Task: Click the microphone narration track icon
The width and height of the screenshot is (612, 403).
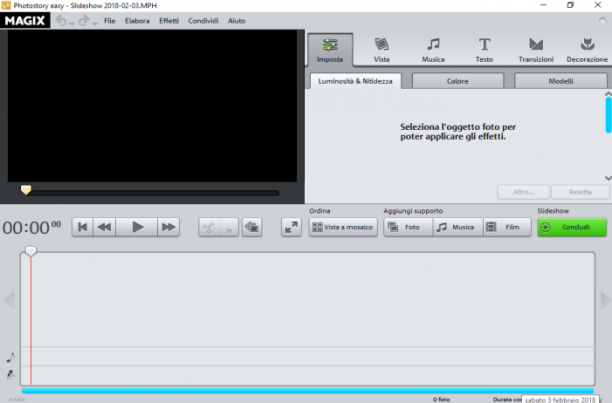Action: click(x=11, y=375)
